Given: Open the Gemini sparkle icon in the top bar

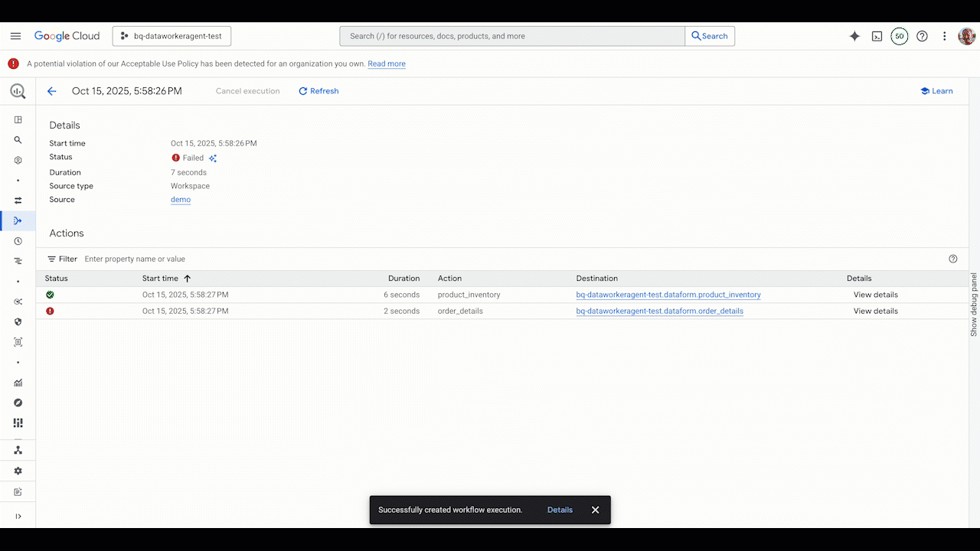Looking at the screenshot, I should pos(854,36).
